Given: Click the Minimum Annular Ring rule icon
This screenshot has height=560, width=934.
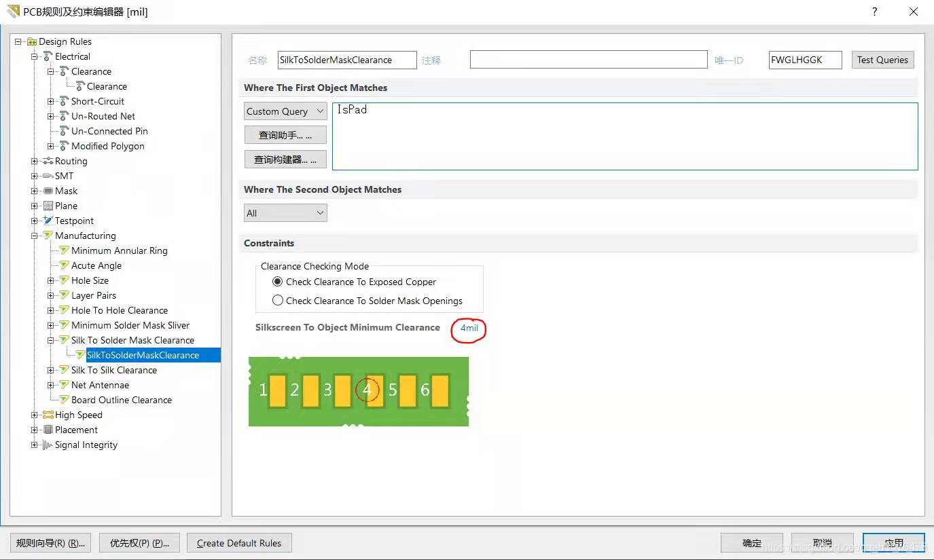Looking at the screenshot, I should [x=65, y=250].
